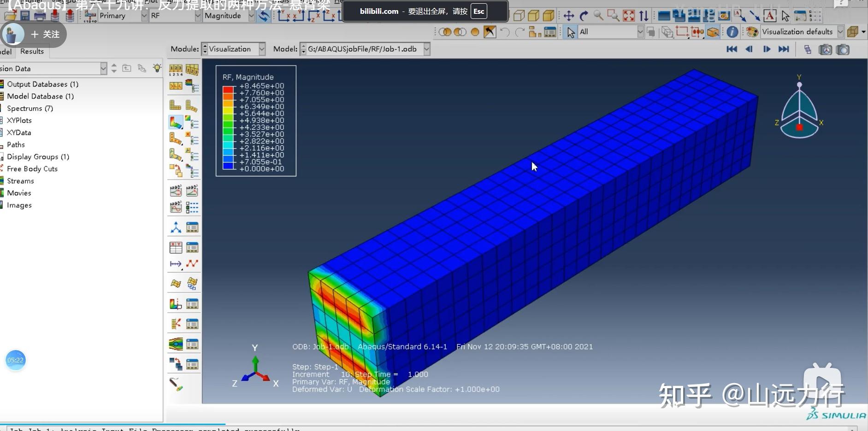Expand the Magnitude invariant dropdown

coord(251,16)
